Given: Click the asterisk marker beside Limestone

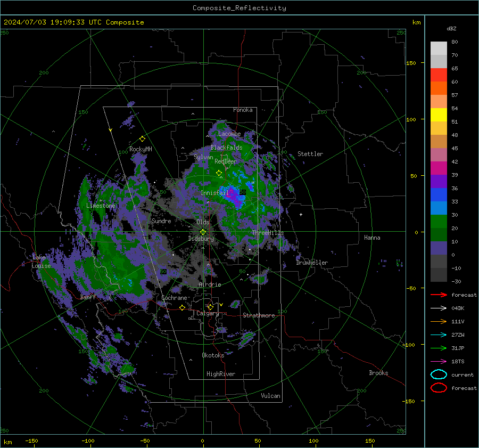Looking at the screenshot, I should [x=101, y=201].
